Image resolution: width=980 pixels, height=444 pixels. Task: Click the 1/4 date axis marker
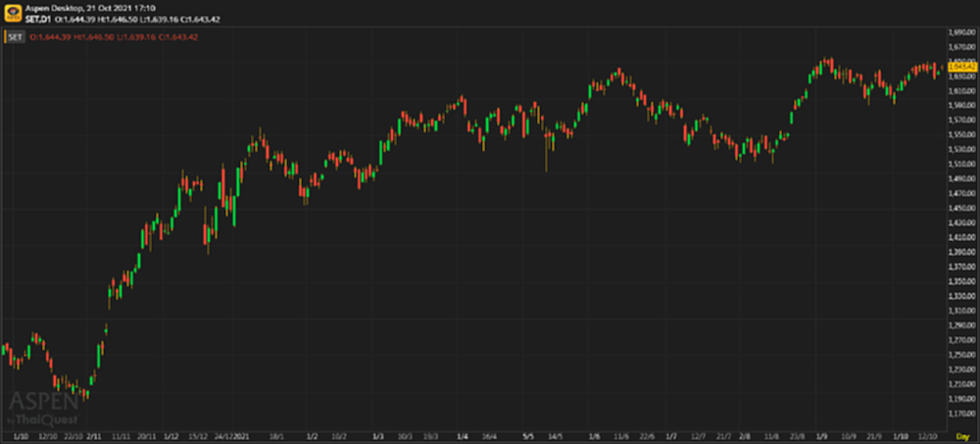point(463,435)
